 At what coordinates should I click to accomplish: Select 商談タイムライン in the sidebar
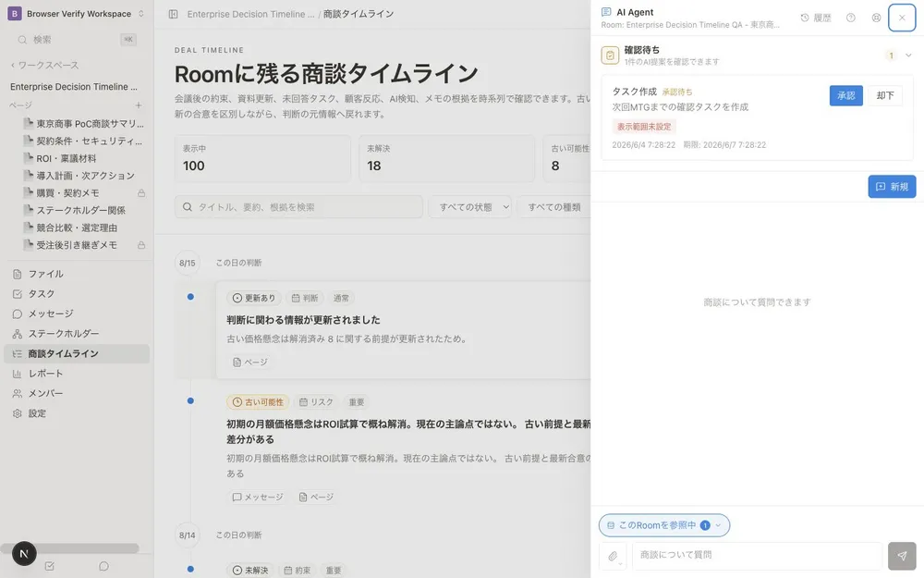coord(77,353)
